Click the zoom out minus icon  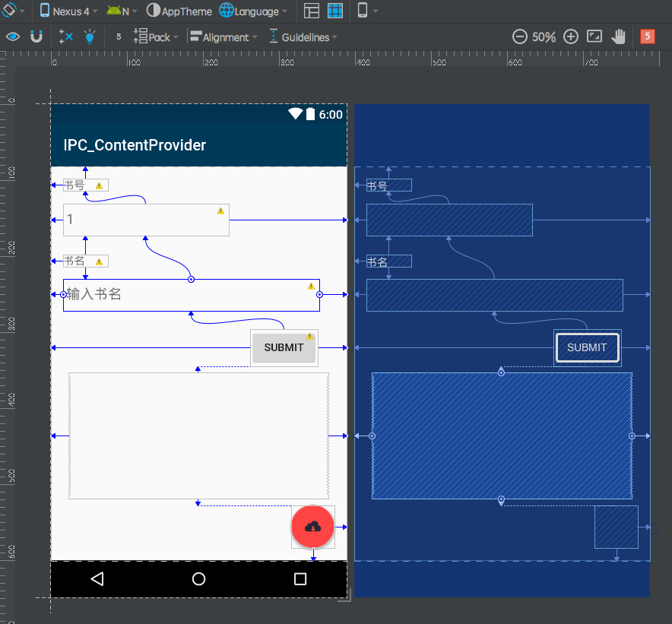(520, 36)
